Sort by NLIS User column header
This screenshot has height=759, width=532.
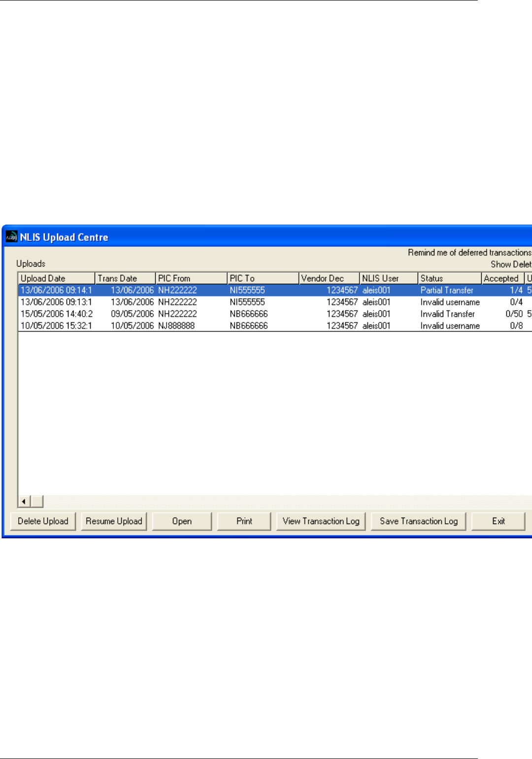click(x=389, y=278)
